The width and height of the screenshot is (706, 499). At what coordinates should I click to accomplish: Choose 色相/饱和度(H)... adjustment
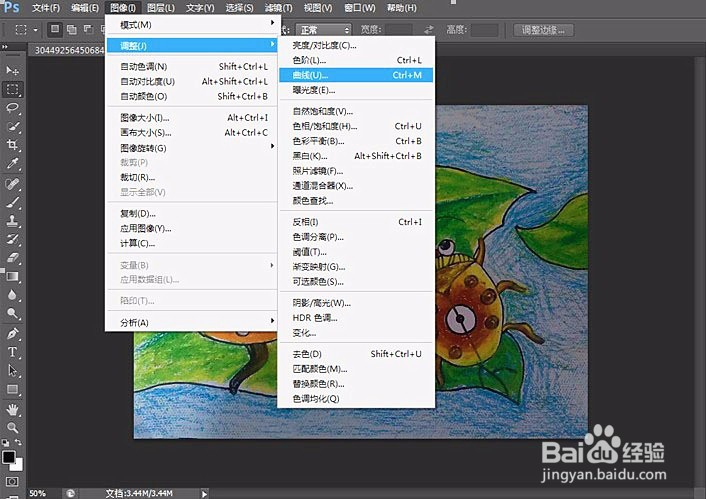coord(356,126)
